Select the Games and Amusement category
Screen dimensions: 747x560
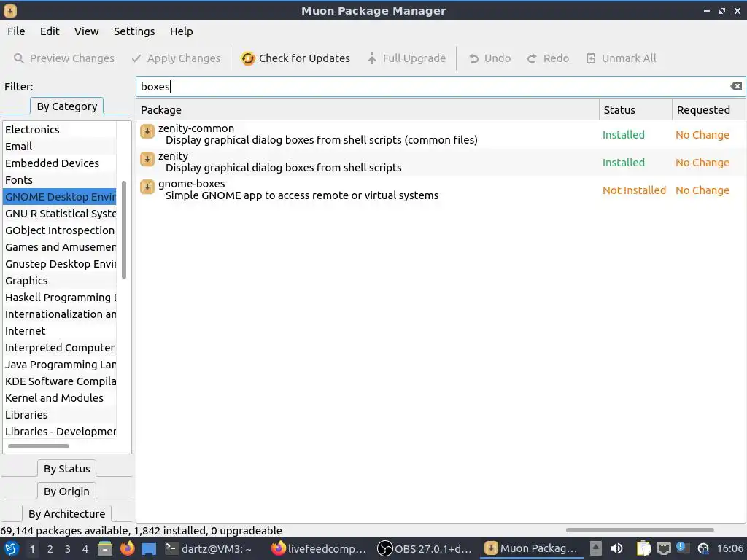(x=60, y=247)
